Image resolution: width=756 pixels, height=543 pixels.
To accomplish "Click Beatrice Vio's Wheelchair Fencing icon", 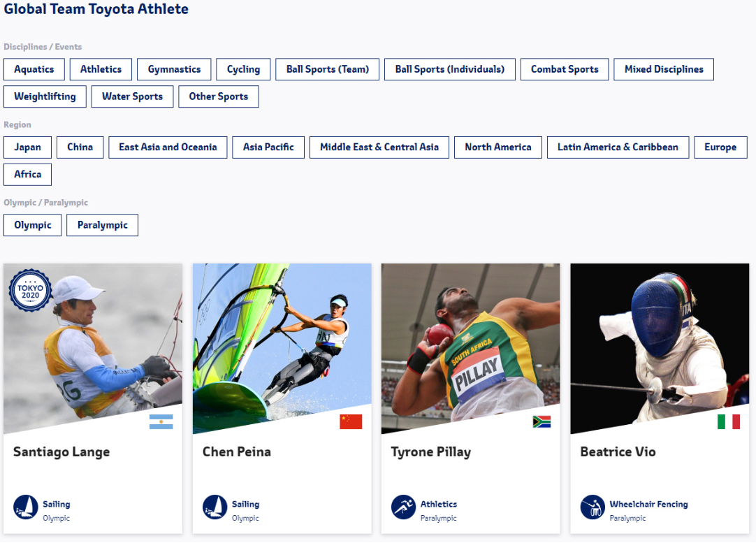I will point(593,507).
